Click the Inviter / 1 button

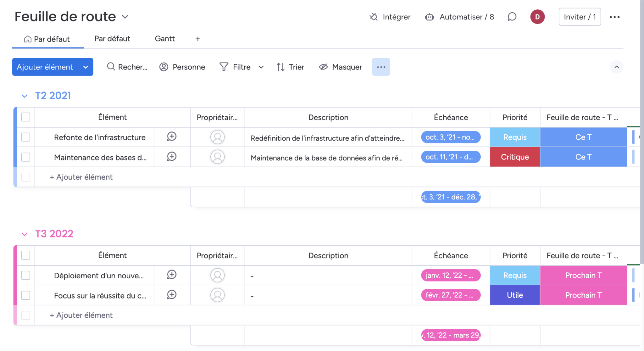point(579,17)
